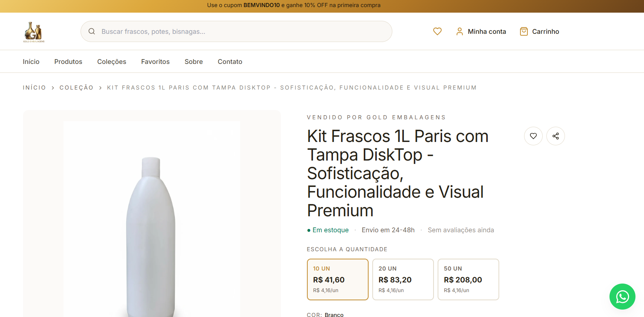
Task: Click the product name in breadcrumb
Action: point(292,88)
